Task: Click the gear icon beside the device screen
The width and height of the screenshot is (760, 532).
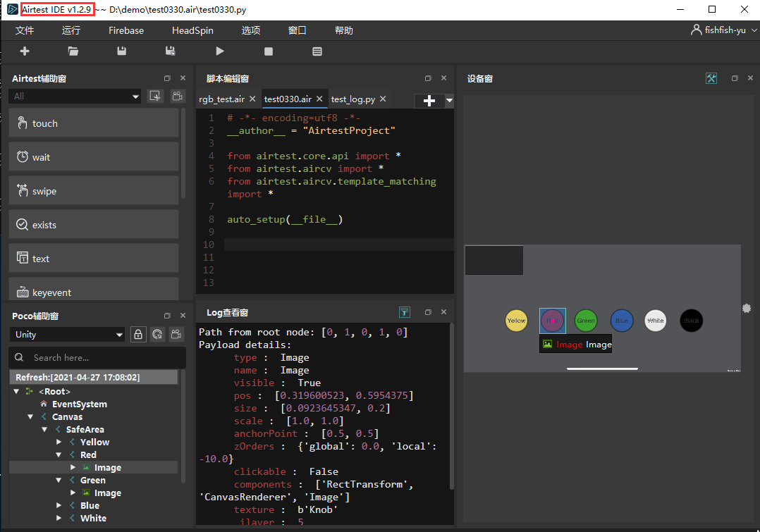Action: tap(747, 308)
